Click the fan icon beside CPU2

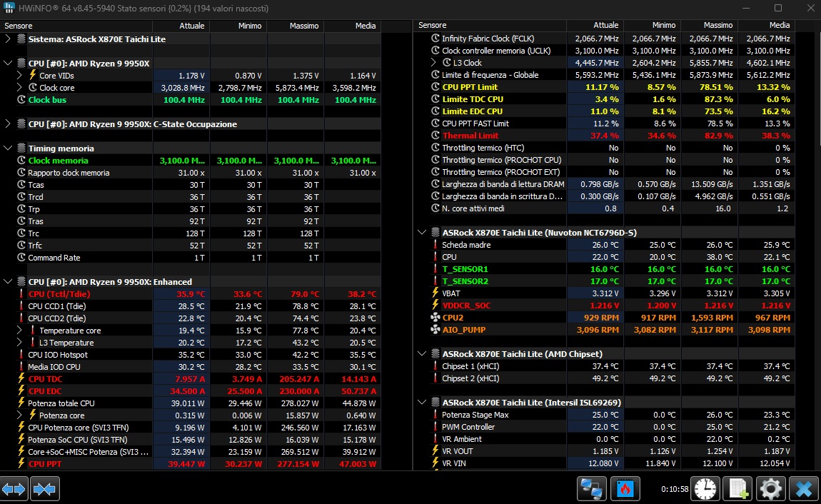coord(435,317)
